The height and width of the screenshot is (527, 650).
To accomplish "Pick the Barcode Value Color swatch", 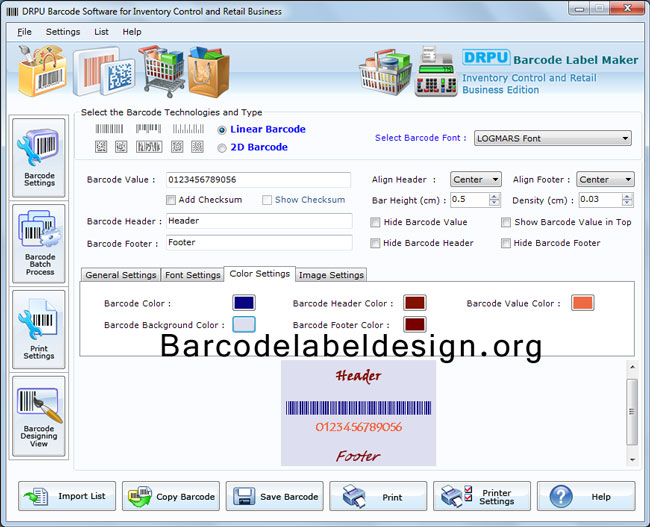I will coord(582,303).
